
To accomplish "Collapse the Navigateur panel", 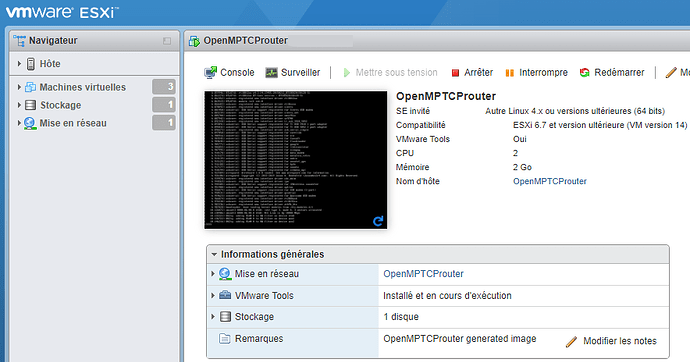I will click(167, 41).
